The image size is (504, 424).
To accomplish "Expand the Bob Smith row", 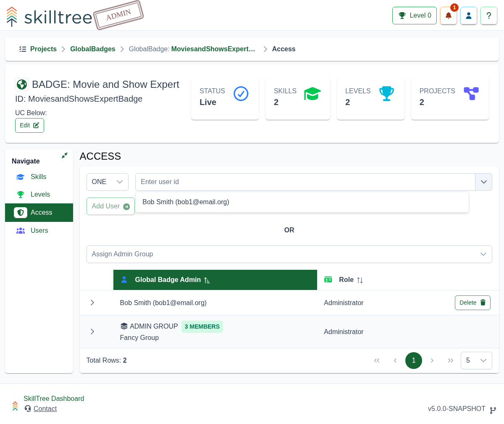I will click(92, 303).
